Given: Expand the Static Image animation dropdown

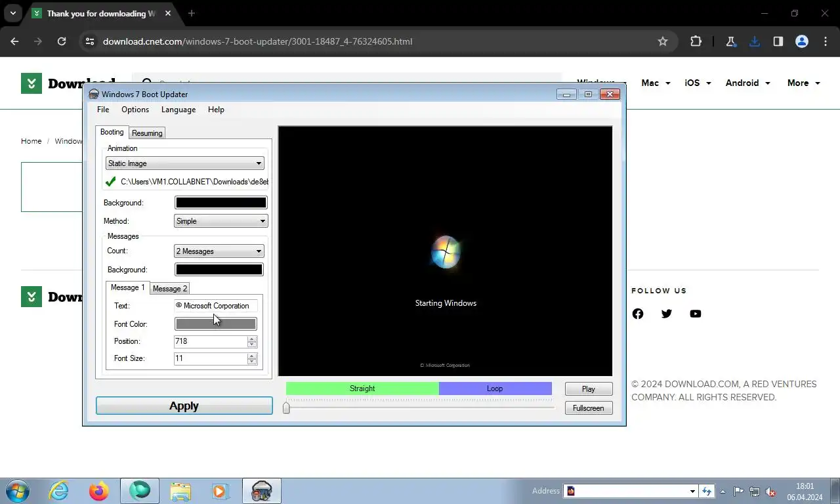Looking at the screenshot, I should coord(185,163).
